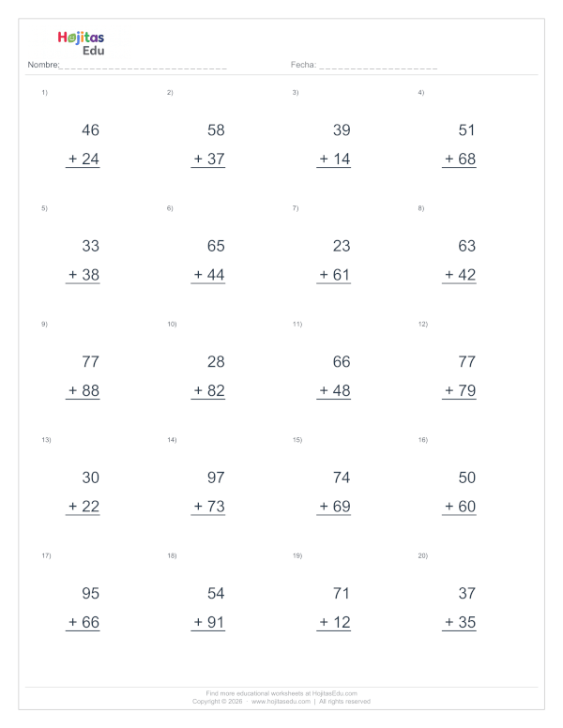
Task: Select problem 16, 50 + 60
Action: pos(459,492)
